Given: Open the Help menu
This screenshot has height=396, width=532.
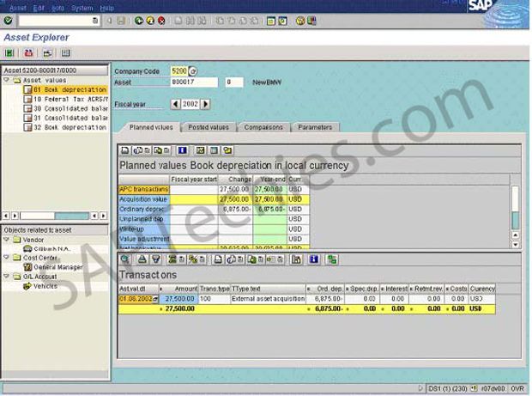Looking at the screenshot, I should pyautogui.click(x=107, y=8).
